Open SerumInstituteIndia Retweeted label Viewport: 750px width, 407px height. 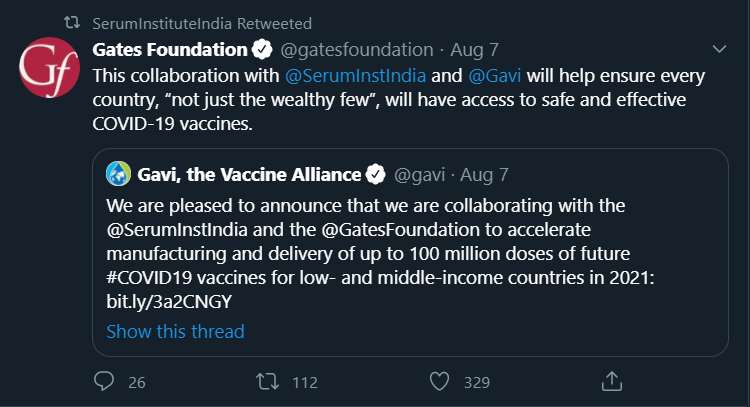coord(201,23)
